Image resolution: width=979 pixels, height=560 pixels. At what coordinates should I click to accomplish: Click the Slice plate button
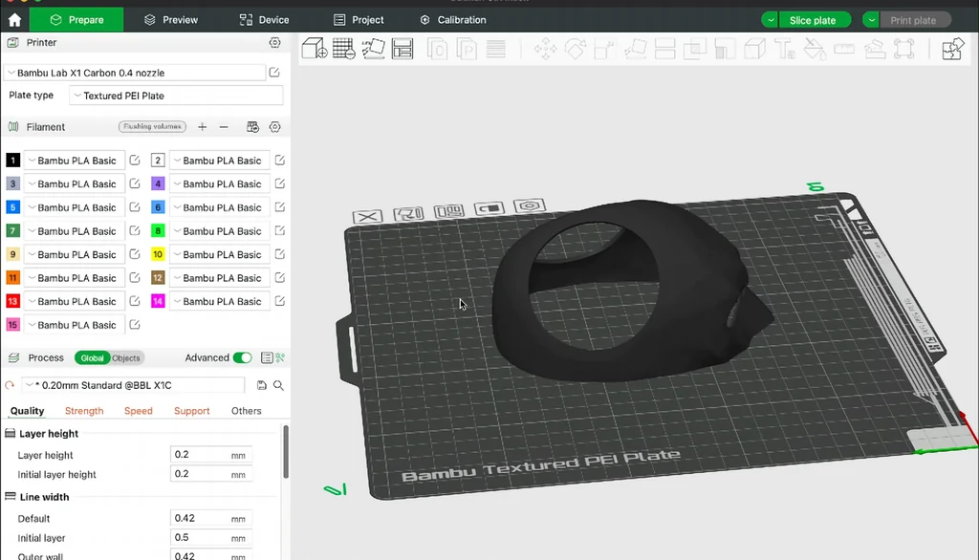[x=815, y=20]
